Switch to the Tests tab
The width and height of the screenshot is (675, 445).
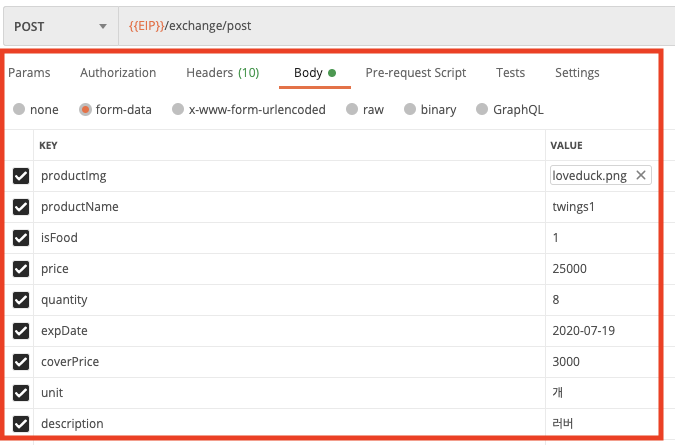tap(510, 73)
